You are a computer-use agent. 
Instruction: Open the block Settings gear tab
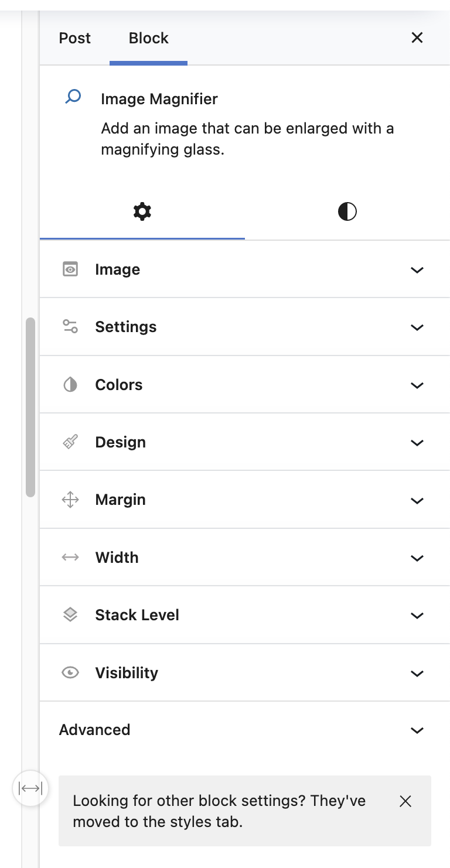click(142, 212)
